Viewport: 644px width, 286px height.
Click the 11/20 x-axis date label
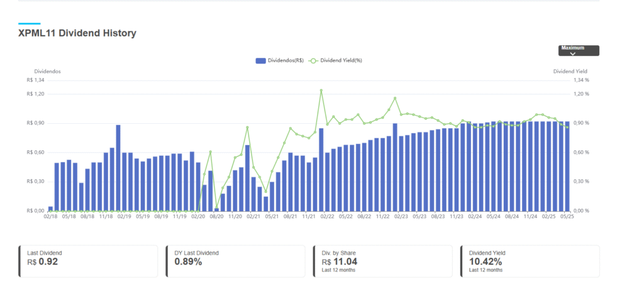(x=235, y=217)
